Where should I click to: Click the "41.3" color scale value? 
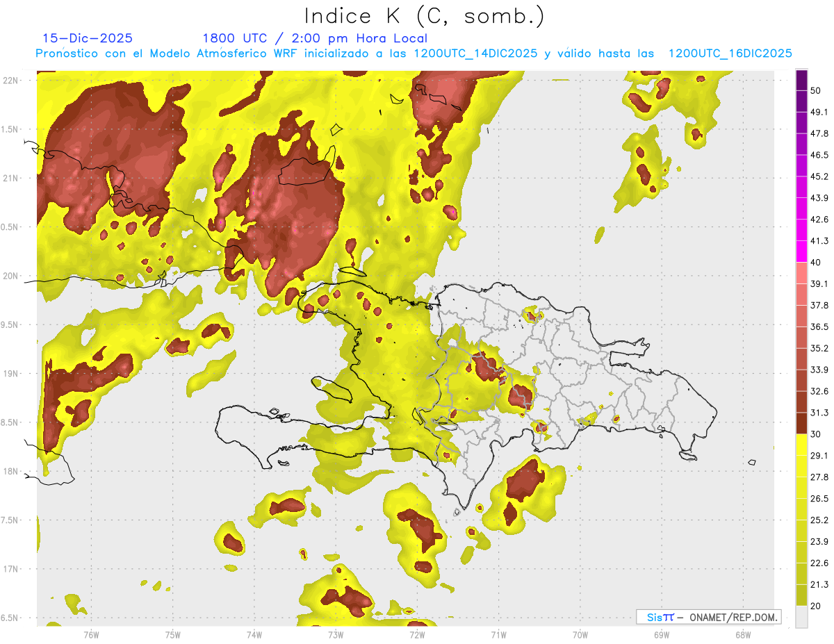pos(819,241)
